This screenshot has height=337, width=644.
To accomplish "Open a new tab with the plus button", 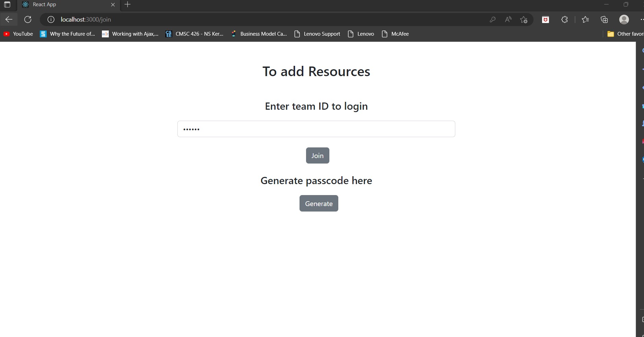I will tap(127, 4).
